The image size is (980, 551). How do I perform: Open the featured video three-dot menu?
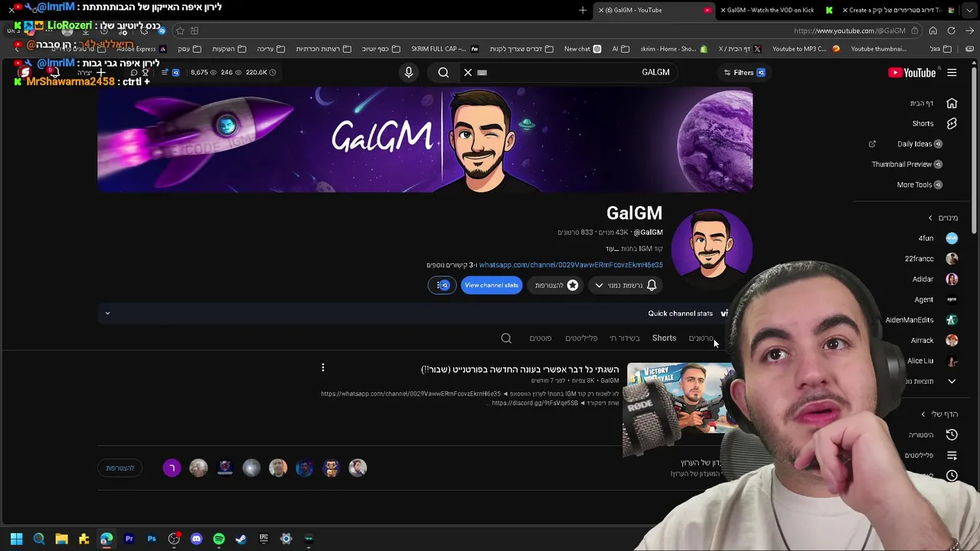pyautogui.click(x=323, y=368)
